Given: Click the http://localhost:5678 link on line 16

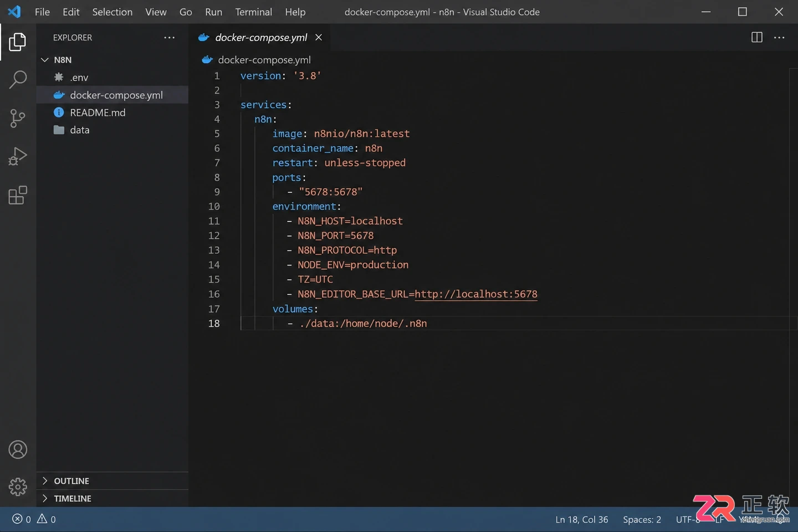Looking at the screenshot, I should (476, 294).
